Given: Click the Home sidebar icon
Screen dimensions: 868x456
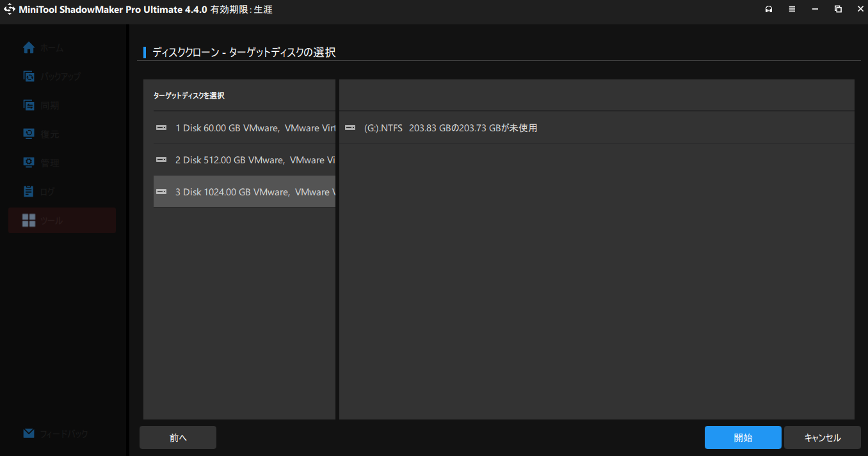Looking at the screenshot, I should (28, 47).
